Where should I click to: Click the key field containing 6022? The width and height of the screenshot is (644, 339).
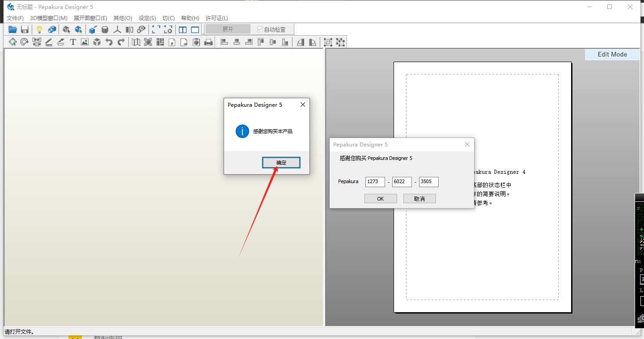point(402,182)
